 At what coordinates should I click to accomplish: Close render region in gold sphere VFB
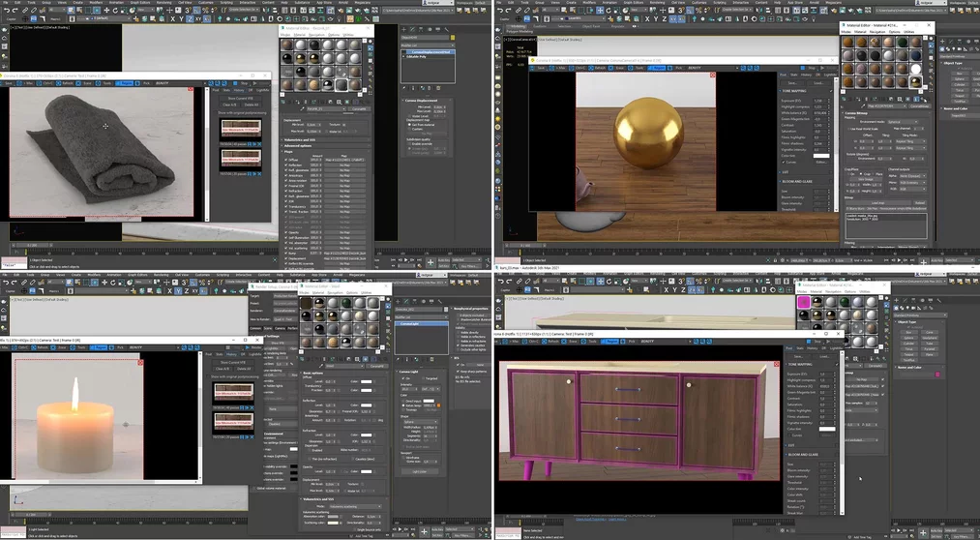[x=712, y=75]
